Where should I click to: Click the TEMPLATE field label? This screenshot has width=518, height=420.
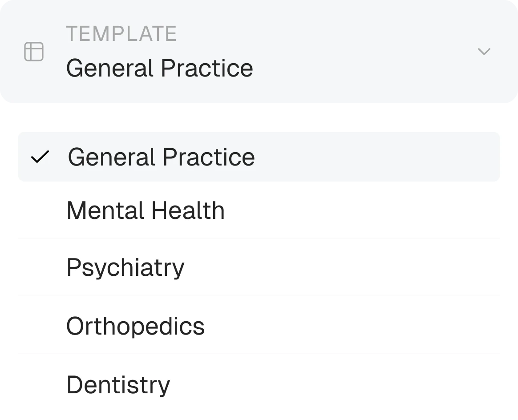point(121,33)
